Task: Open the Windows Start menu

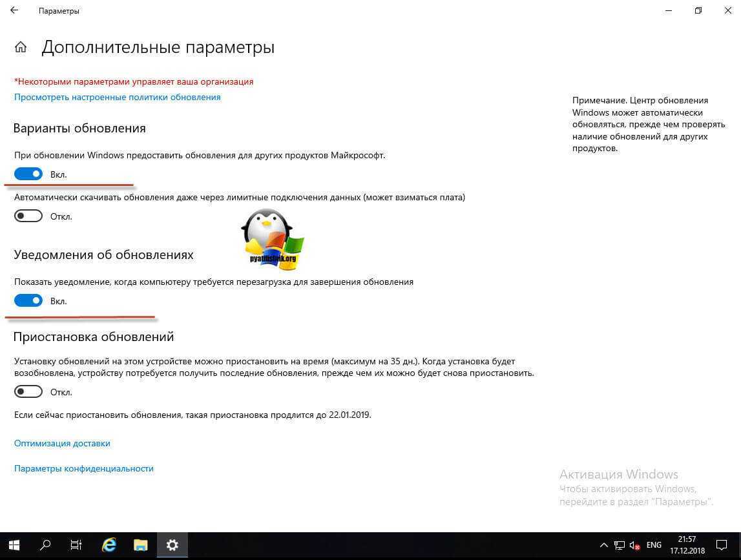Action: click(x=14, y=545)
